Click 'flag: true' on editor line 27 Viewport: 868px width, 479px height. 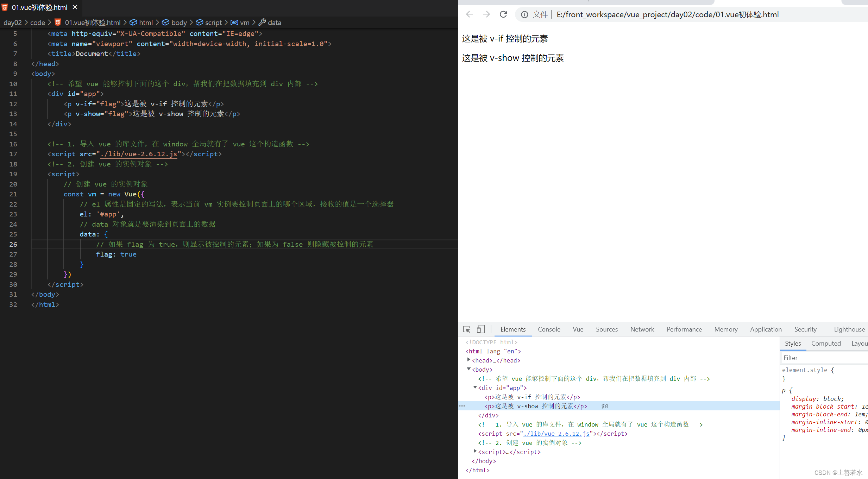click(x=116, y=254)
